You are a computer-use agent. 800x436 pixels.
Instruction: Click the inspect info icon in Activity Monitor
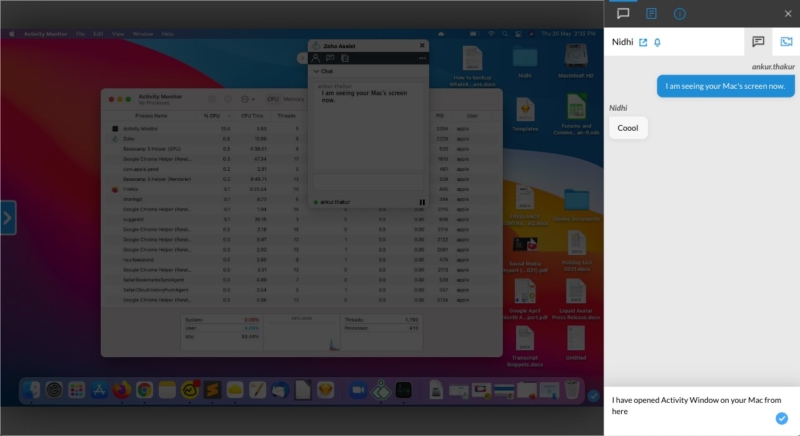point(228,99)
